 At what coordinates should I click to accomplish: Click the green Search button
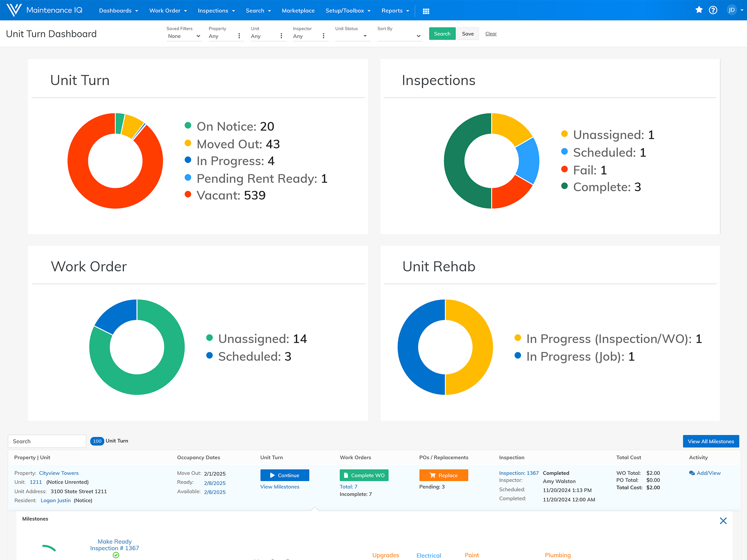point(442,34)
